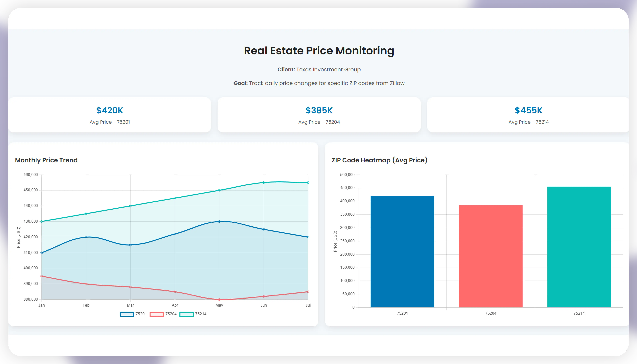The width and height of the screenshot is (637, 364).
Task: Click the teal 75214 bar
Action: click(x=579, y=247)
